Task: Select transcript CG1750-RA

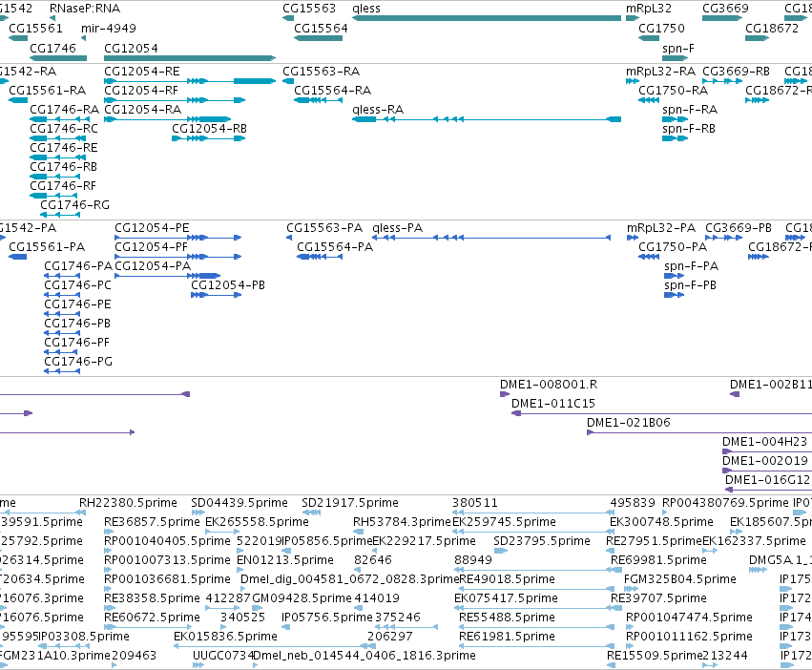Action: tap(649, 100)
